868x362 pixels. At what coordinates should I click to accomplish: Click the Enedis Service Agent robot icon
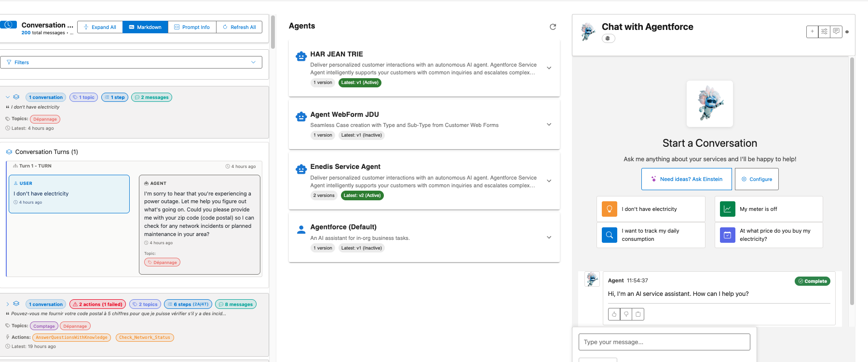301,169
